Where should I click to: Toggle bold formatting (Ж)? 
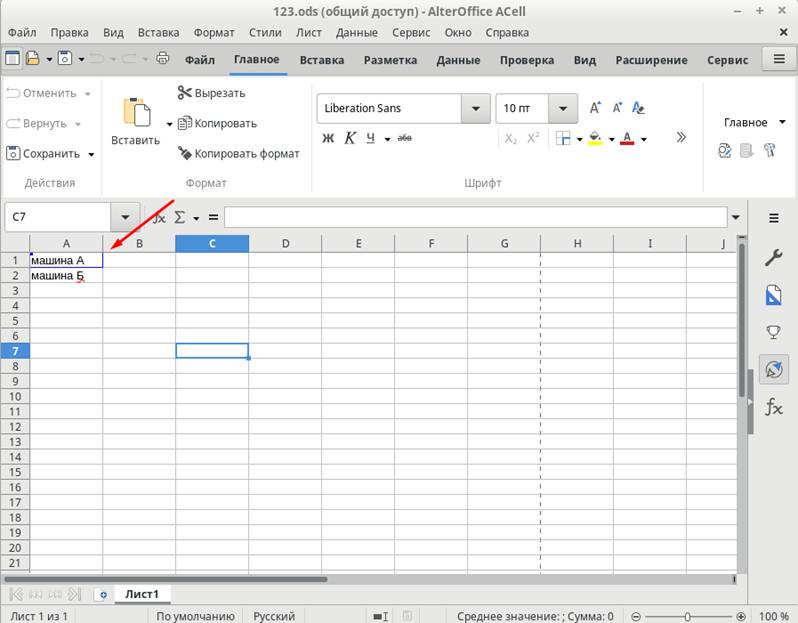[327, 138]
